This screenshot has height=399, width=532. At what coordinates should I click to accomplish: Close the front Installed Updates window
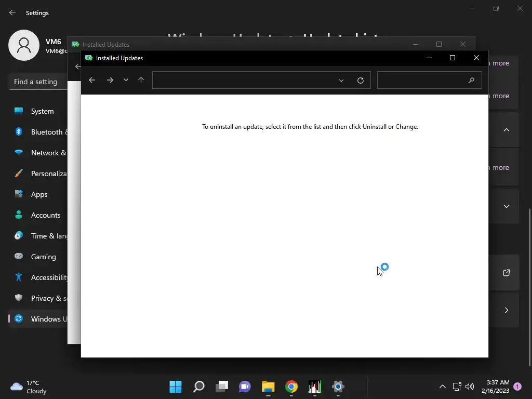[x=476, y=58]
